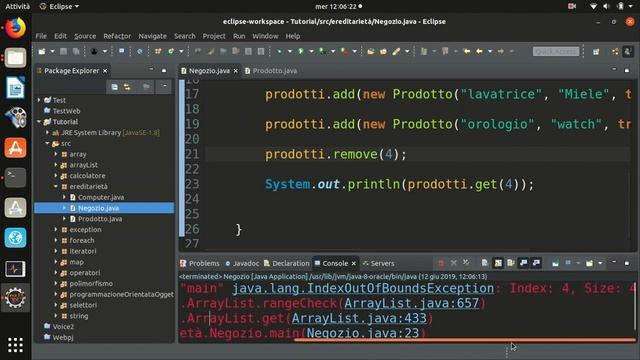Screen dimensions: 640x360
Task: Click the Negozio.java:23 stack trace link
Action: click(x=363, y=333)
